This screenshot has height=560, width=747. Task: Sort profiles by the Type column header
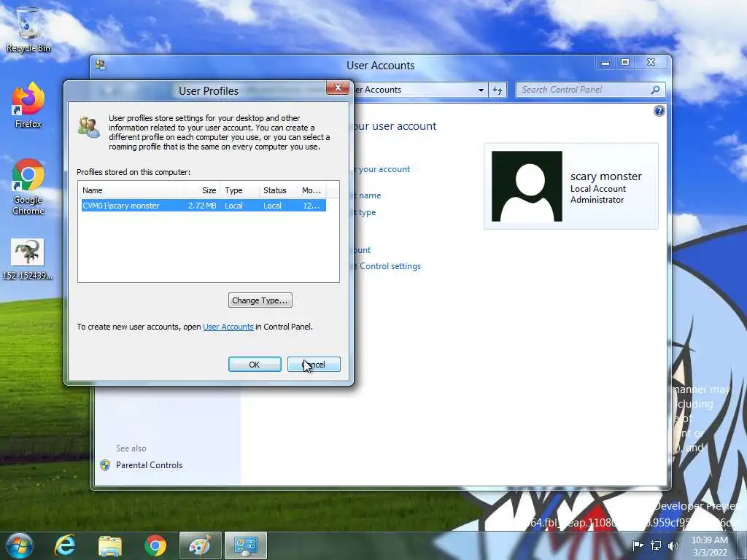[x=239, y=190]
